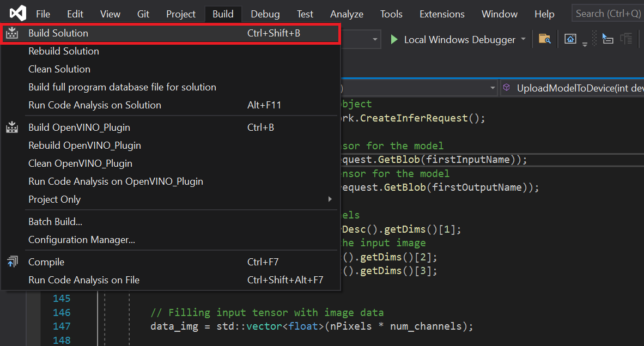Open the toolbar overflow options arrow
The image size is (644, 346).
click(585, 45)
